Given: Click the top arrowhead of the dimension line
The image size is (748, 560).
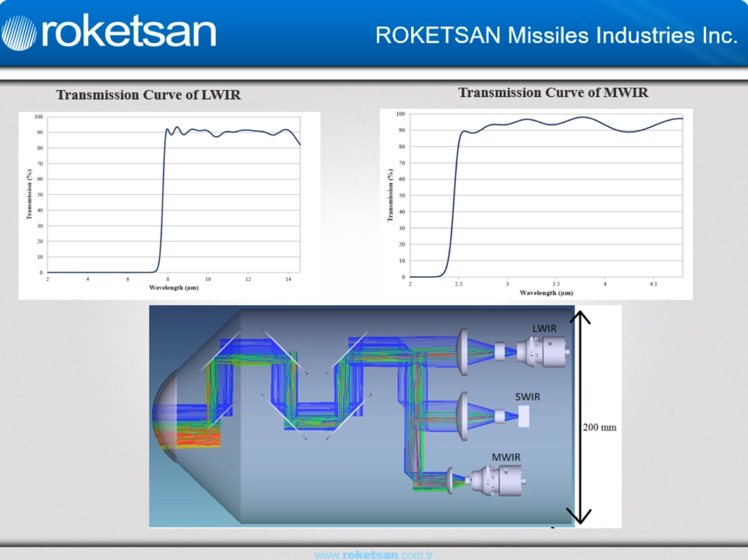Looking at the screenshot, I should tap(580, 317).
